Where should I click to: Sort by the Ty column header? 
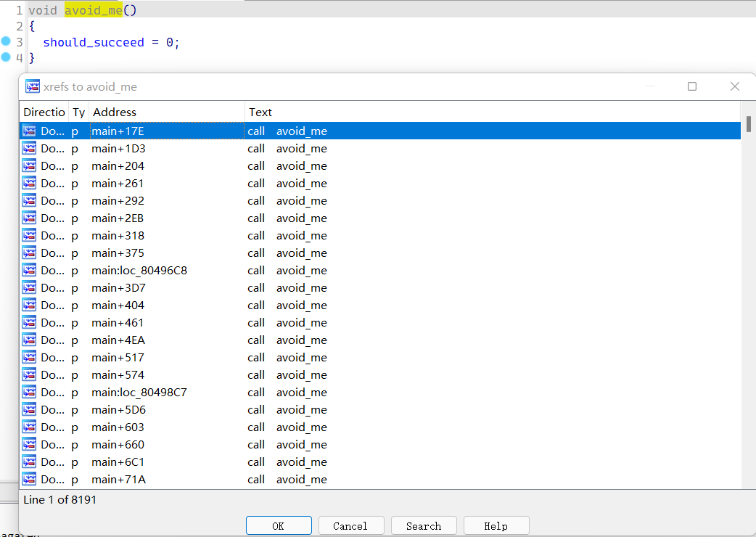click(x=79, y=112)
